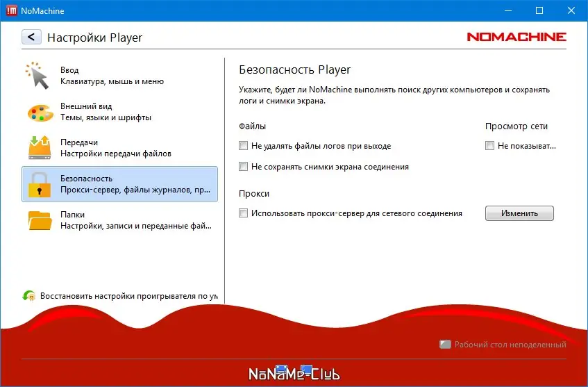Click the desktop sharing status icon
This screenshot has width=588, height=387.
(x=445, y=344)
